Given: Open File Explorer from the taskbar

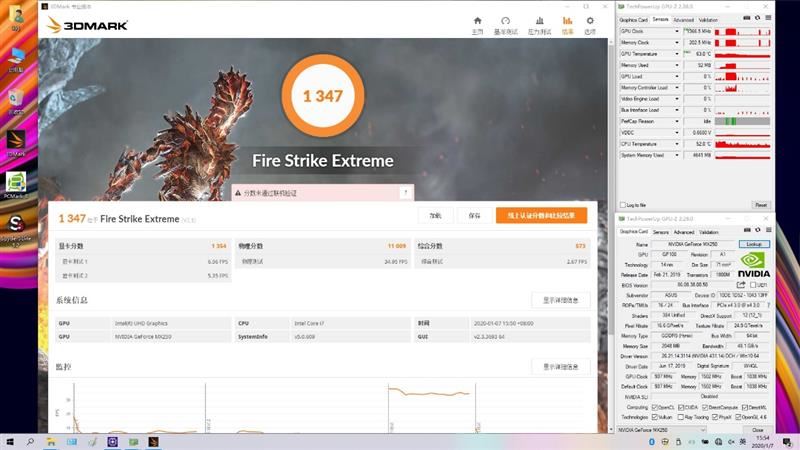Looking at the screenshot, I should [x=51, y=442].
